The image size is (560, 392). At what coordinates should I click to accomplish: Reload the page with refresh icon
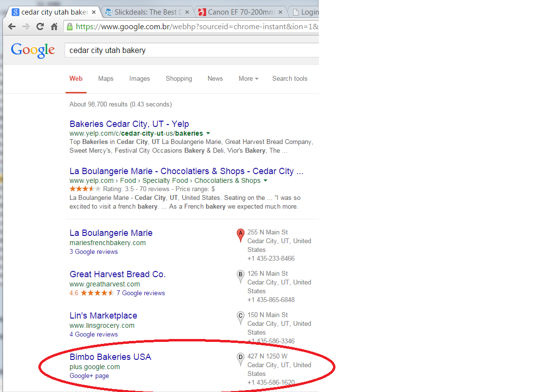click(40, 26)
